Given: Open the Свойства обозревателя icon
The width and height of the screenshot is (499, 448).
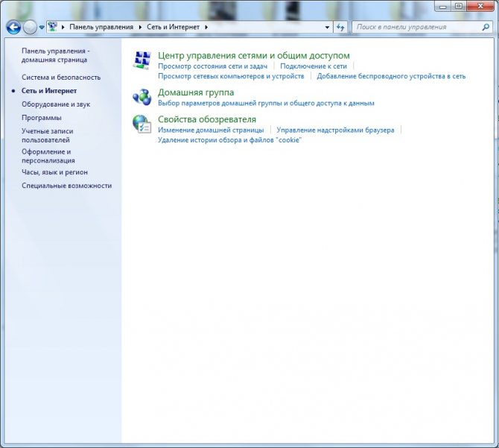Looking at the screenshot, I should point(142,124).
